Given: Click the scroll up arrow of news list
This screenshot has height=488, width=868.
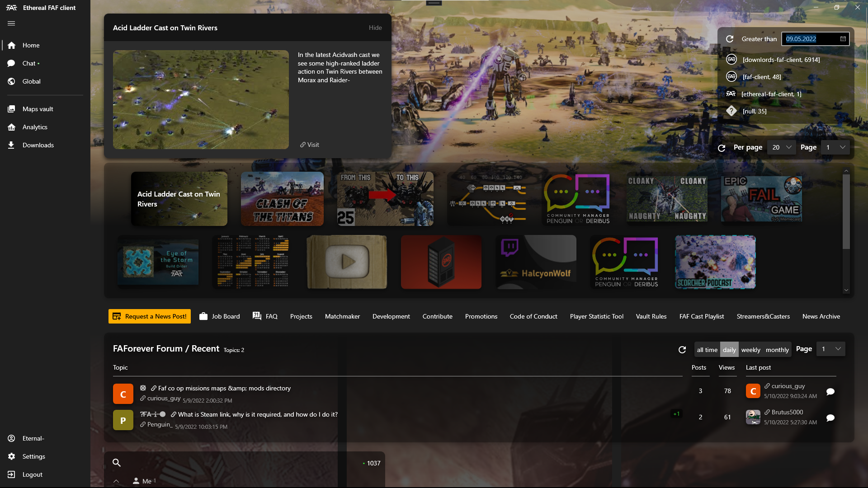Looking at the screenshot, I should (846, 171).
